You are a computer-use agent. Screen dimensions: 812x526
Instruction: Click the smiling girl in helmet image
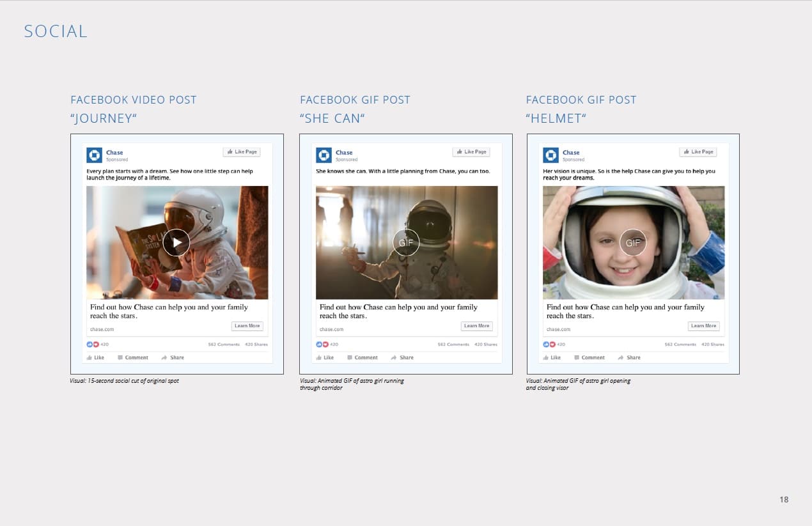coord(634,242)
